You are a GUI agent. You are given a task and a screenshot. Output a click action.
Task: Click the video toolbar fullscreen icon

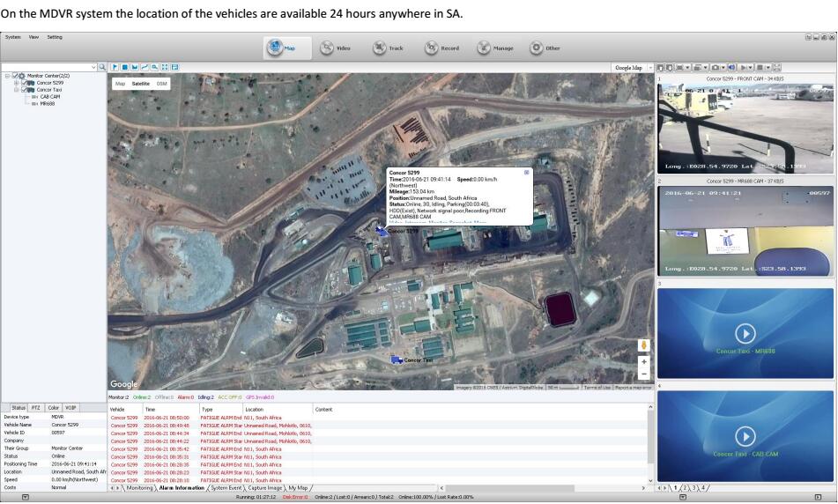coord(777,67)
